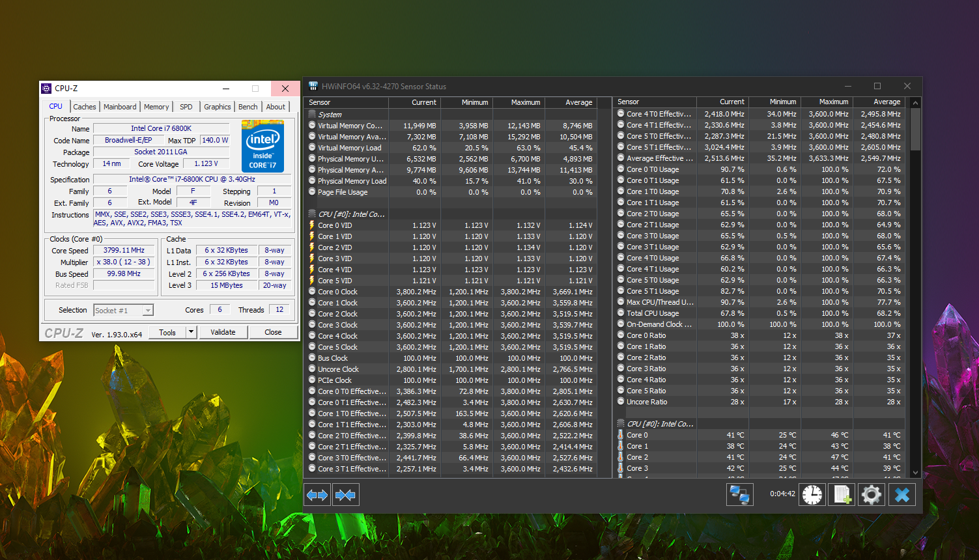Click the icon beside Virtual Memory Load

[x=312, y=148]
